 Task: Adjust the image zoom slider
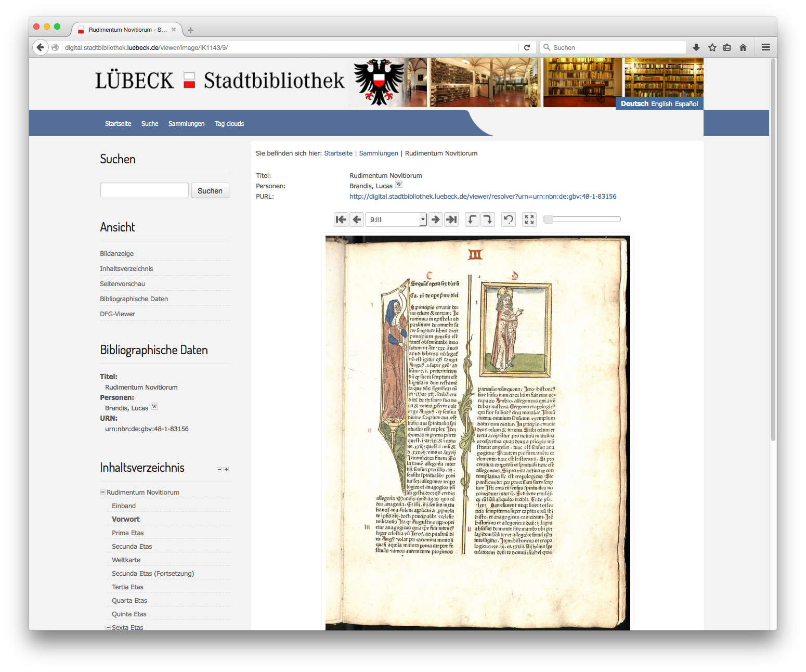click(x=582, y=219)
